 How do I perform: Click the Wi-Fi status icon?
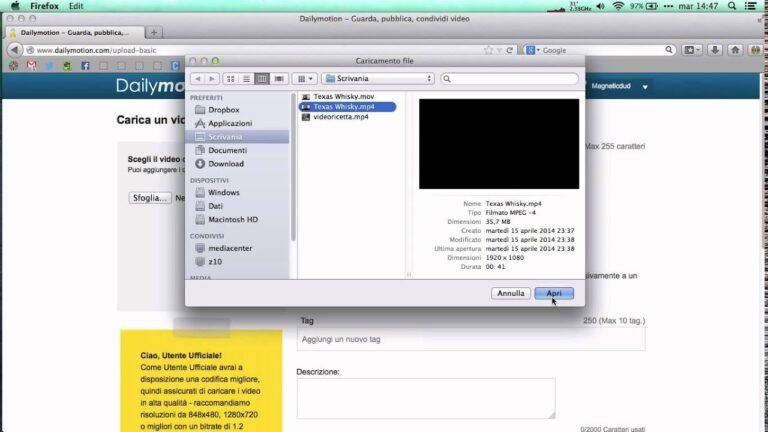pos(618,6)
